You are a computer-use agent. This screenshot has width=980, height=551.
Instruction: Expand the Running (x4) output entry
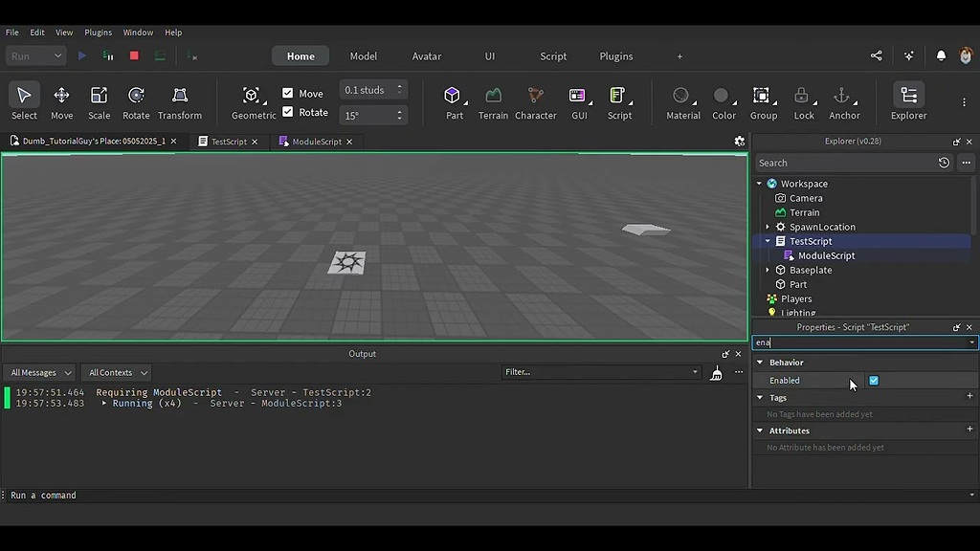point(104,404)
